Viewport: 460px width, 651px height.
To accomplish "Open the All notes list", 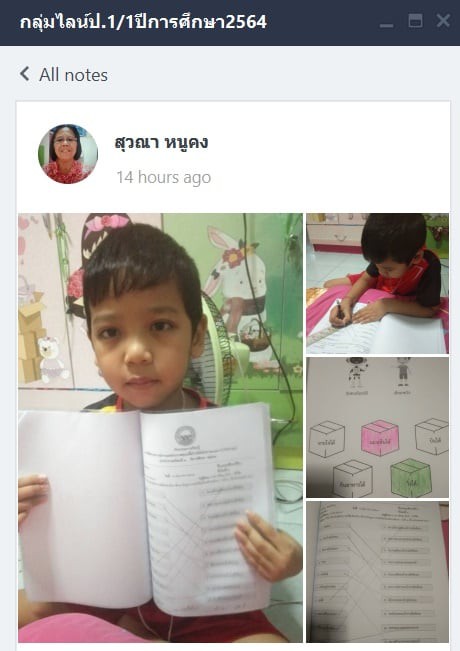I will [x=73, y=75].
